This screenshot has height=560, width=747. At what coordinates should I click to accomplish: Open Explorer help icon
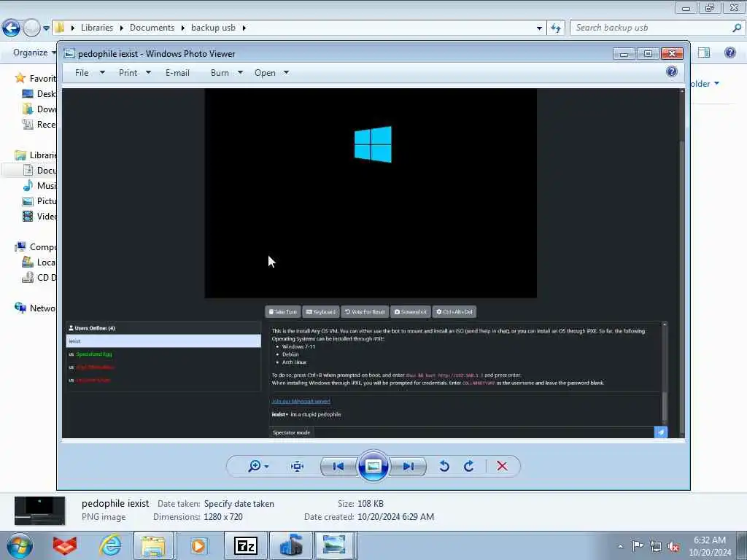click(729, 52)
